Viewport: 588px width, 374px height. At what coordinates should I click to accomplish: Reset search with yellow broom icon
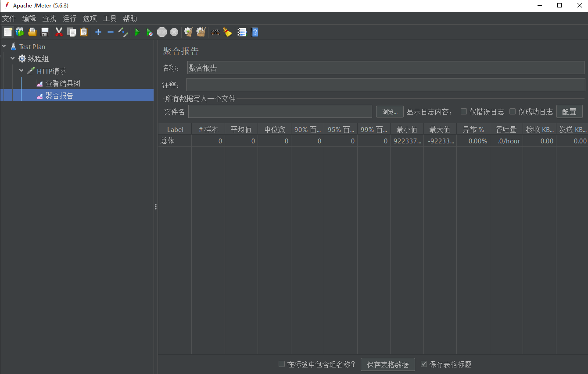click(227, 32)
